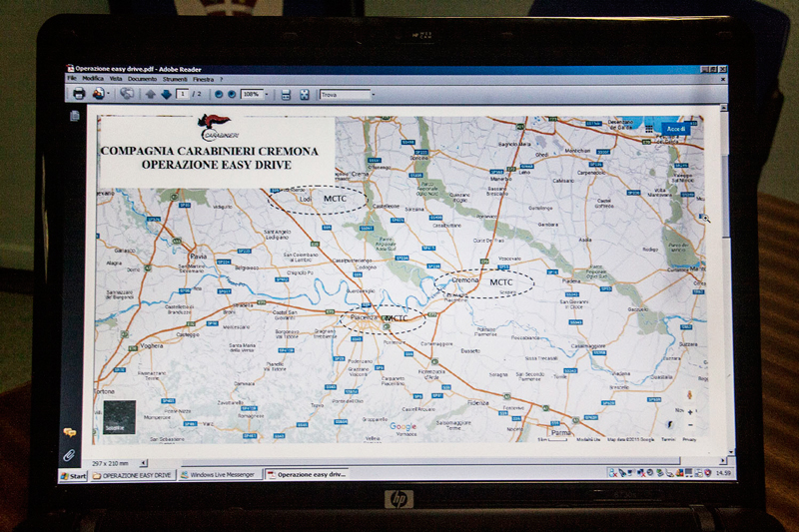Image resolution: width=799 pixels, height=532 pixels.
Task: Click the fit full page icon
Action: coord(305,94)
